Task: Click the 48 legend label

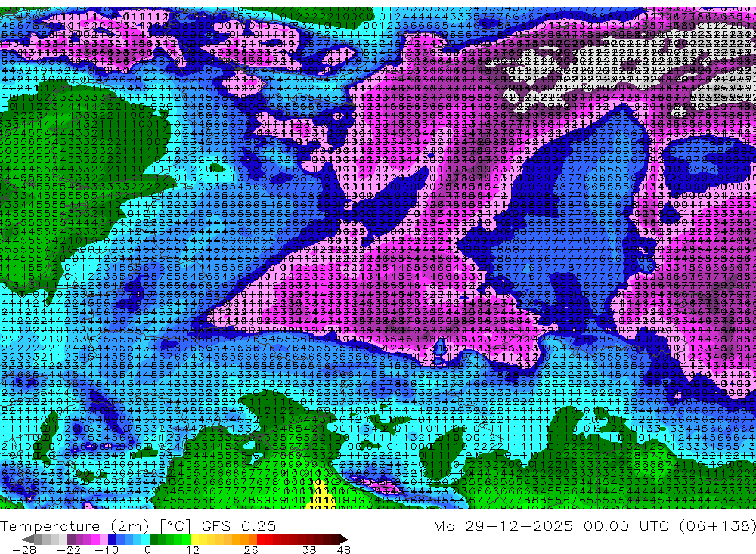Action: coord(344,549)
